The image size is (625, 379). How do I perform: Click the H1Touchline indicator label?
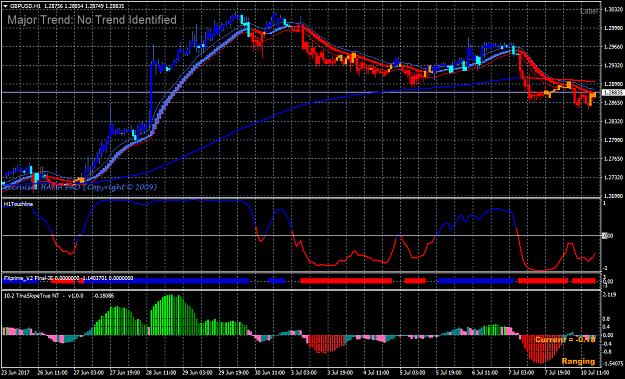[x=18, y=204]
